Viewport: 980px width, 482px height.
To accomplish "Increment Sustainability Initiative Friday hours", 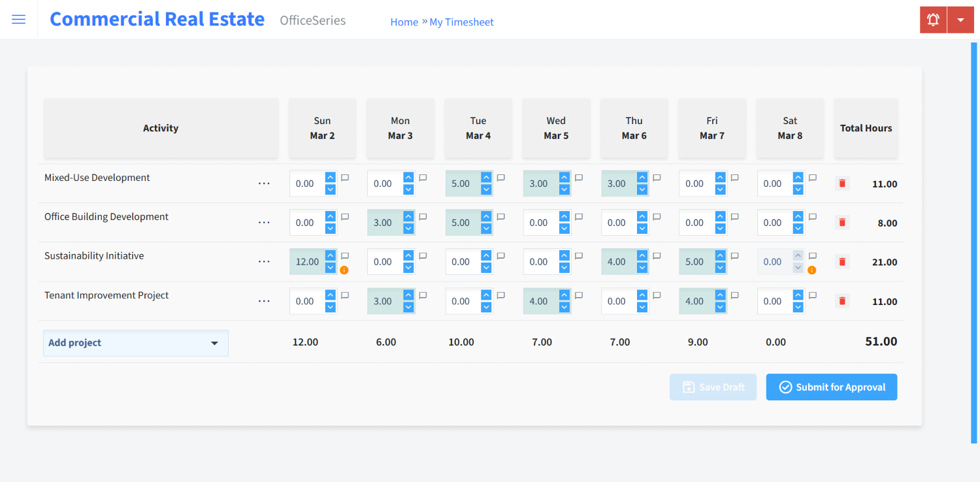I will click(719, 256).
